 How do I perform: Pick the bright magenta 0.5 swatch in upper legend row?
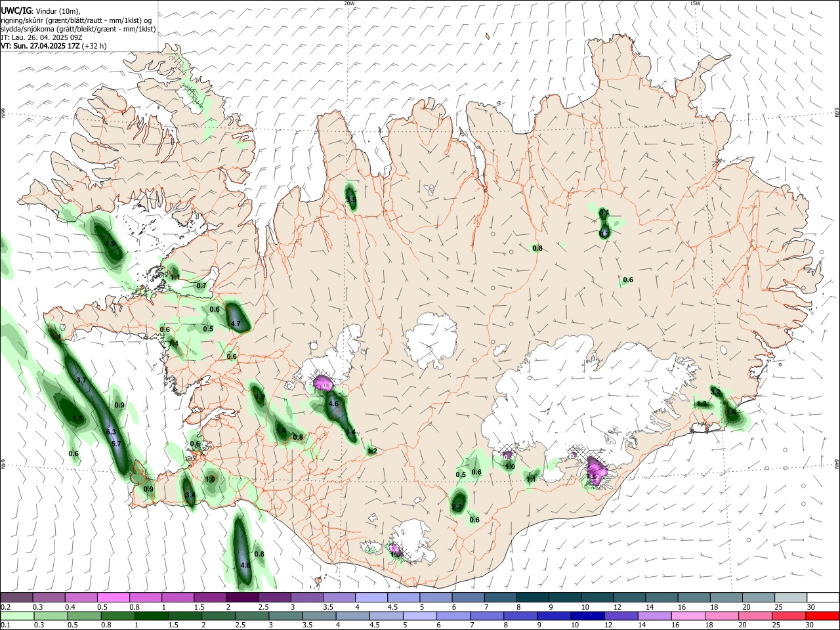(x=113, y=597)
